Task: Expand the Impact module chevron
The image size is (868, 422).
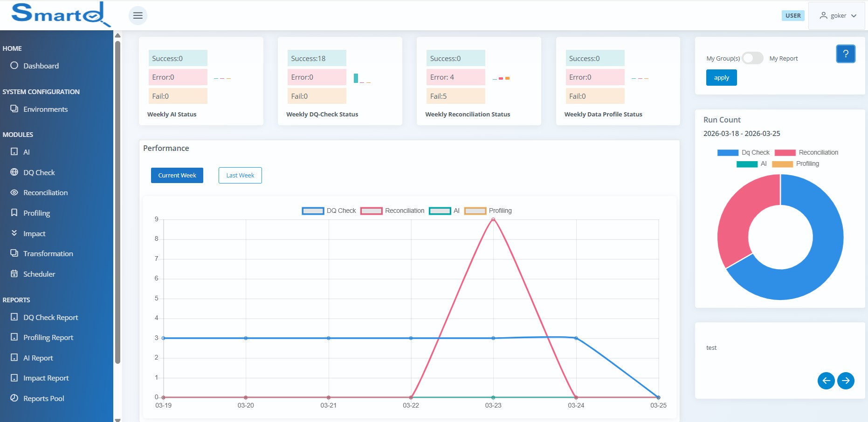Action: pos(14,233)
